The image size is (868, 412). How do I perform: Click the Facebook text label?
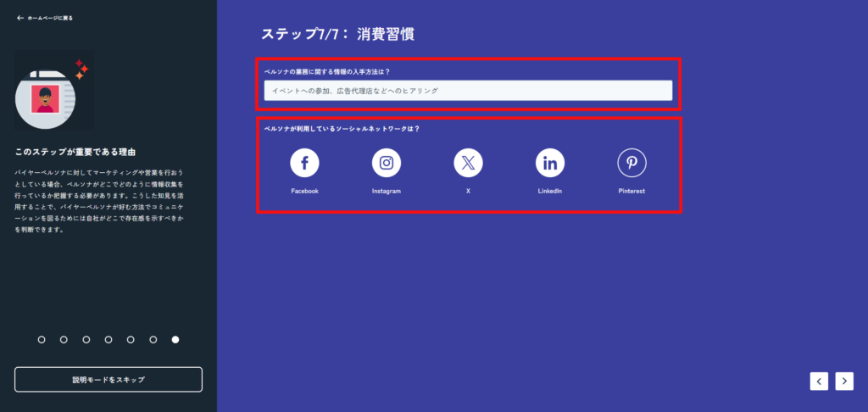[x=304, y=191]
